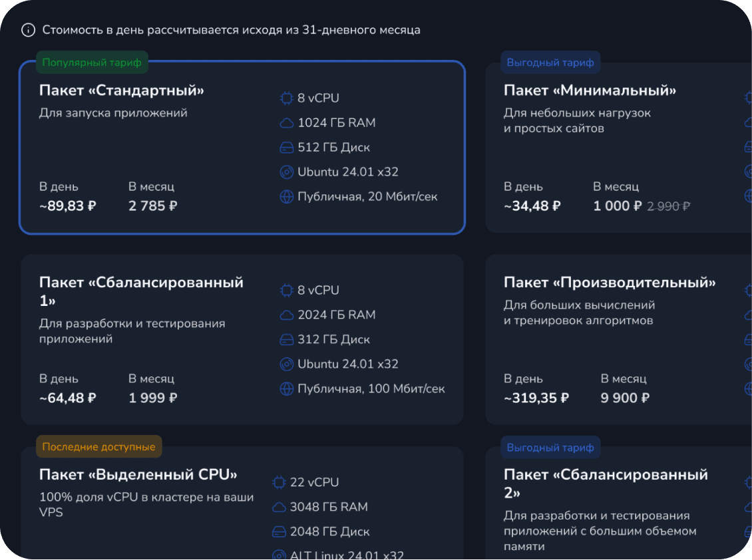Click the Популярный тариф badge
The width and height of the screenshot is (752, 560).
91,62
